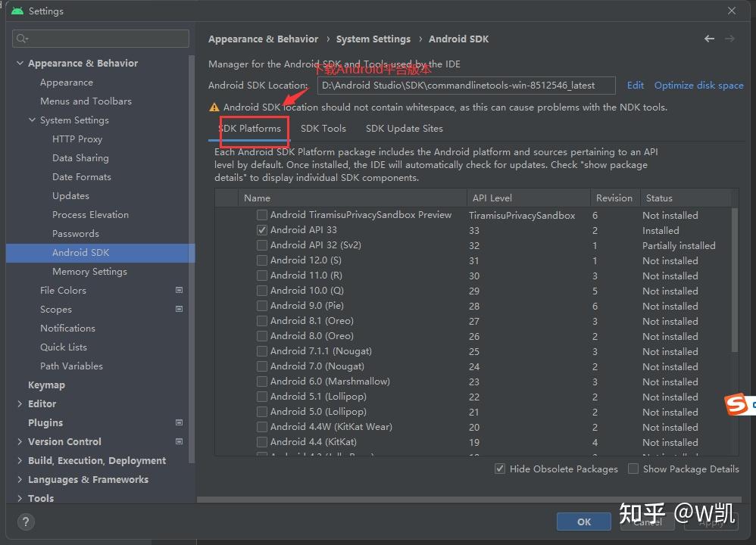Screen dimensions: 756x545
Task: Click the Optimize disk space link
Action: click(x=698, y=85)
